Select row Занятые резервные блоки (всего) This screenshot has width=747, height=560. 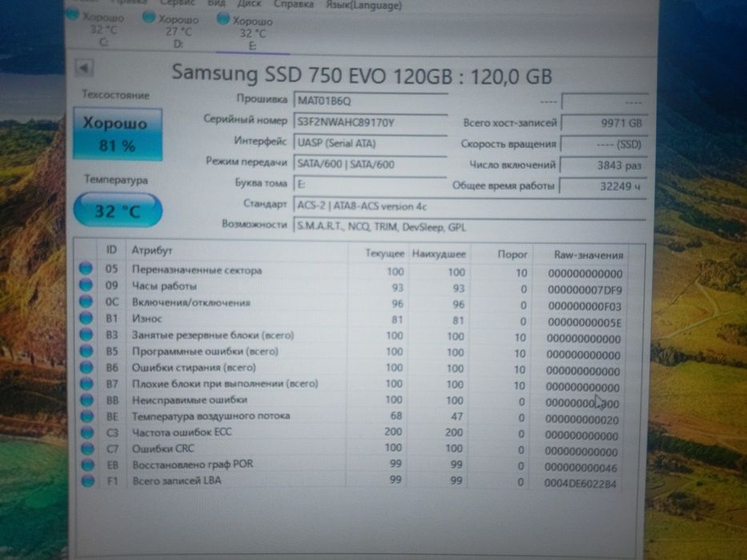tap(351, 336)
